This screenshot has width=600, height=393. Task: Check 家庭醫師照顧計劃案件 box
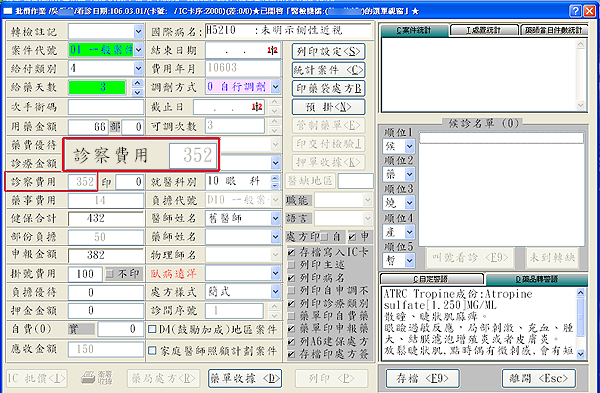click(x=152, y=350)
